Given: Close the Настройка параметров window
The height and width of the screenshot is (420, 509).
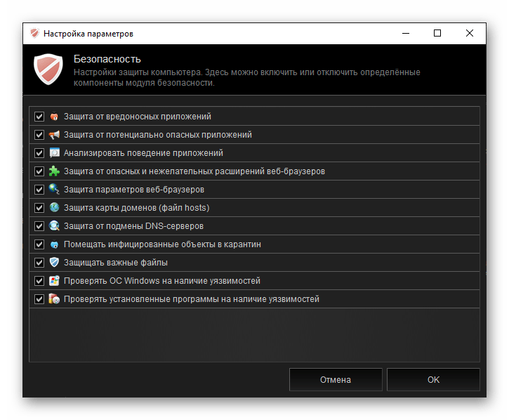Looking at the screenshot, I should [470, 33].
